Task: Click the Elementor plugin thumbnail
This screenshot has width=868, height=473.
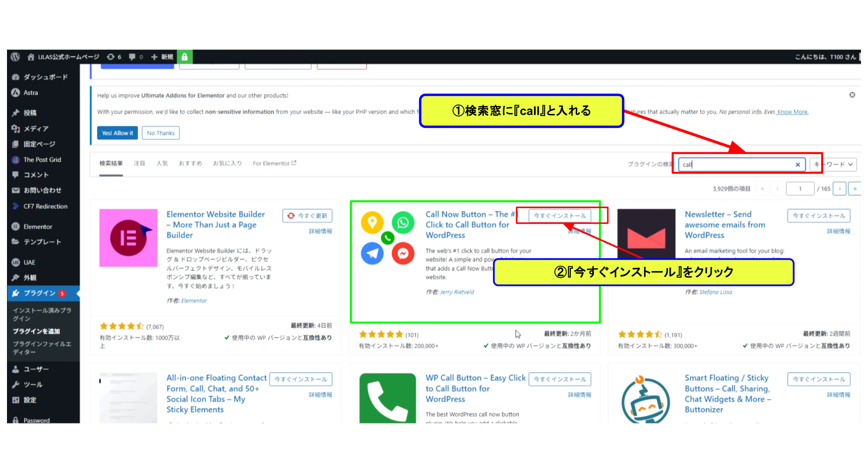Action: [128, 238]
